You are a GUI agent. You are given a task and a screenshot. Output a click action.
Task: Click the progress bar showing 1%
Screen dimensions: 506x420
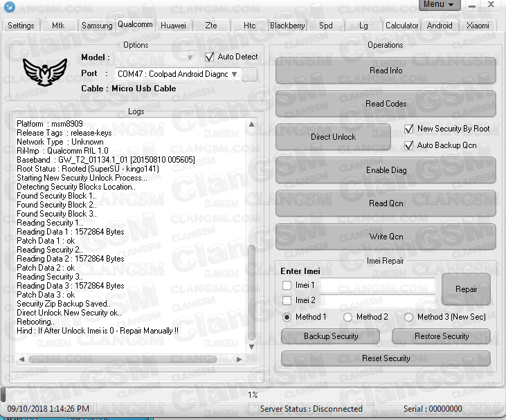pos(253,395)
